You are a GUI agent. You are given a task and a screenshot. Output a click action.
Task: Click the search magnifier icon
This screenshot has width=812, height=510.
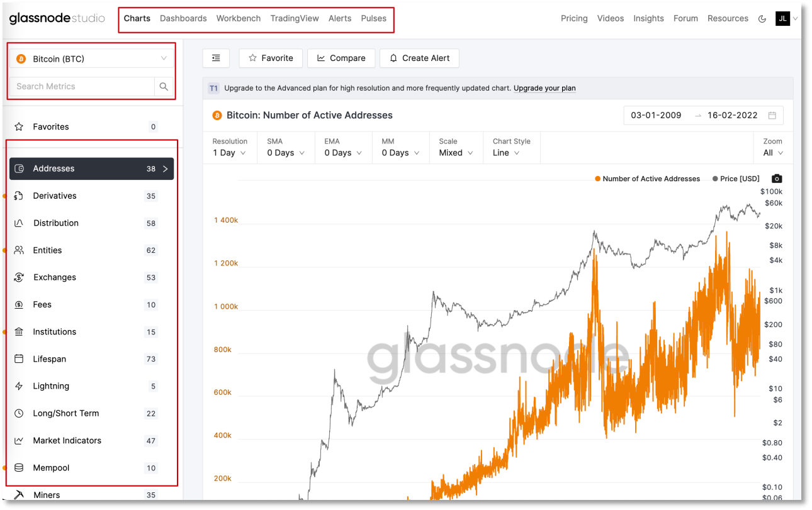point(164,87)
